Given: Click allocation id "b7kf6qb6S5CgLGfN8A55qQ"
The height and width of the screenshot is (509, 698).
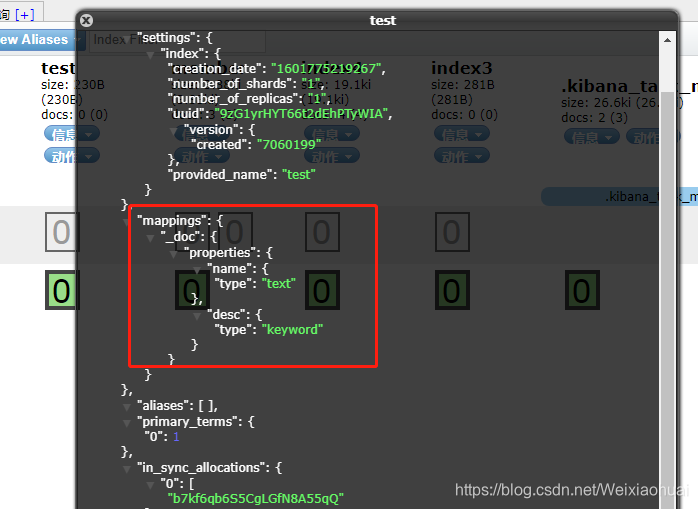Looking at the screenshot, I should [x=256, y=499].
